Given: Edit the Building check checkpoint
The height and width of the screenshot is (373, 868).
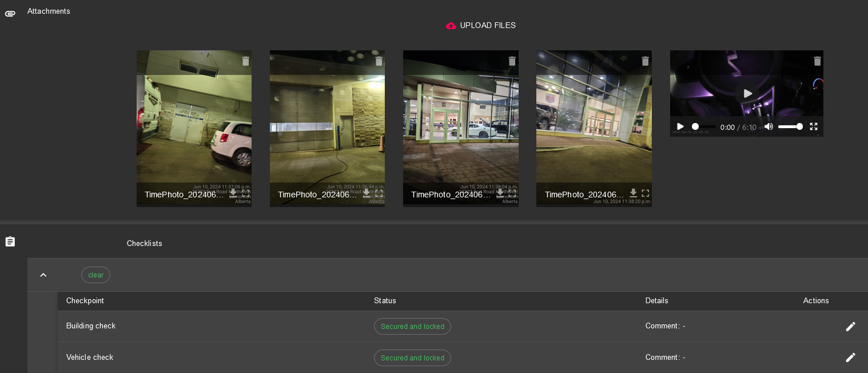Looking at the screenshot, I should pos(850,326).
